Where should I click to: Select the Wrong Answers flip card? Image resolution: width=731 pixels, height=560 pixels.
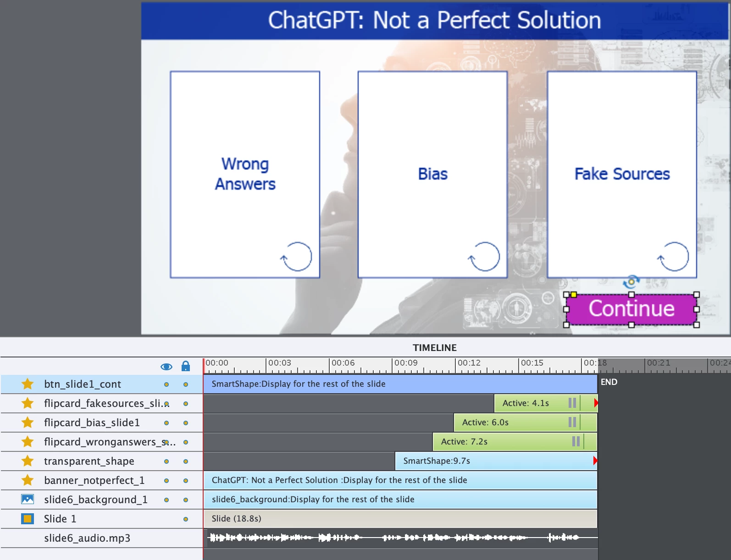245,175
